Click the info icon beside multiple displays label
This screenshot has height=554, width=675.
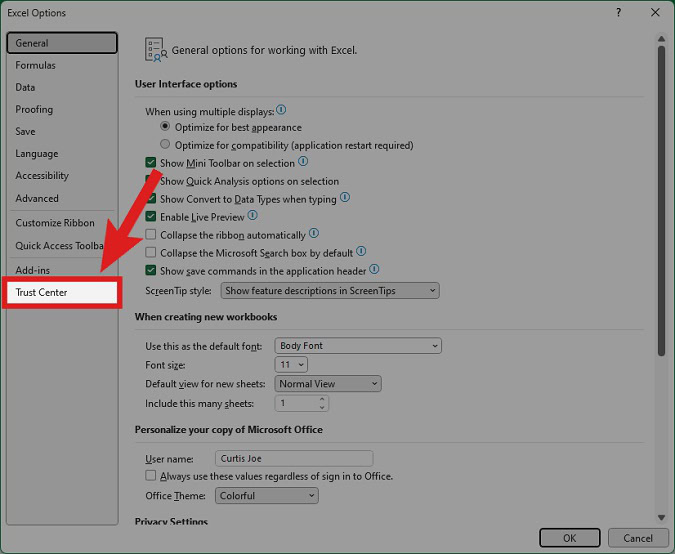pos(281,110)
